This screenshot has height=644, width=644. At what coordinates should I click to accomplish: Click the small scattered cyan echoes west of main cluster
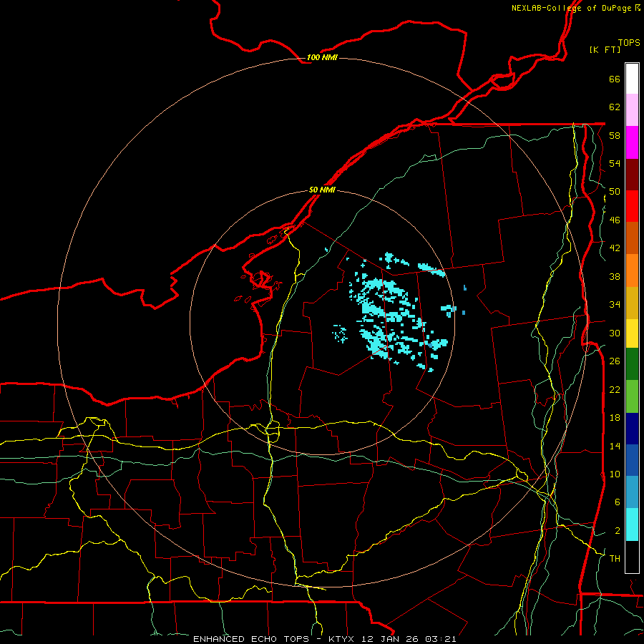point(340,333)
